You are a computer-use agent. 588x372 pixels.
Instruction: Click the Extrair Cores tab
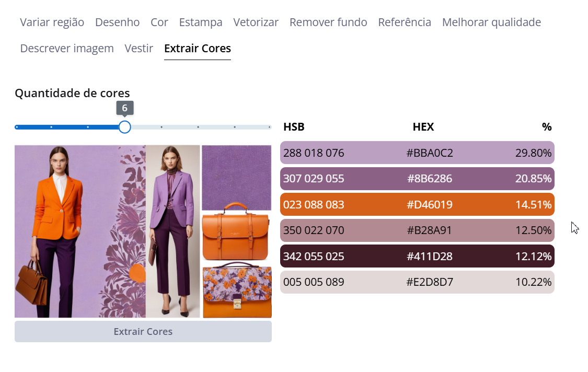[198, 49]
